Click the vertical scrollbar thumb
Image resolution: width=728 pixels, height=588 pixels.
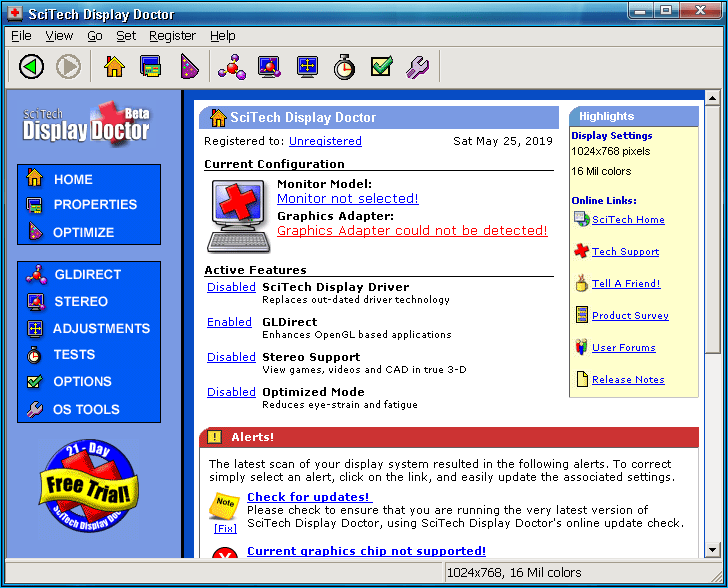712,230
